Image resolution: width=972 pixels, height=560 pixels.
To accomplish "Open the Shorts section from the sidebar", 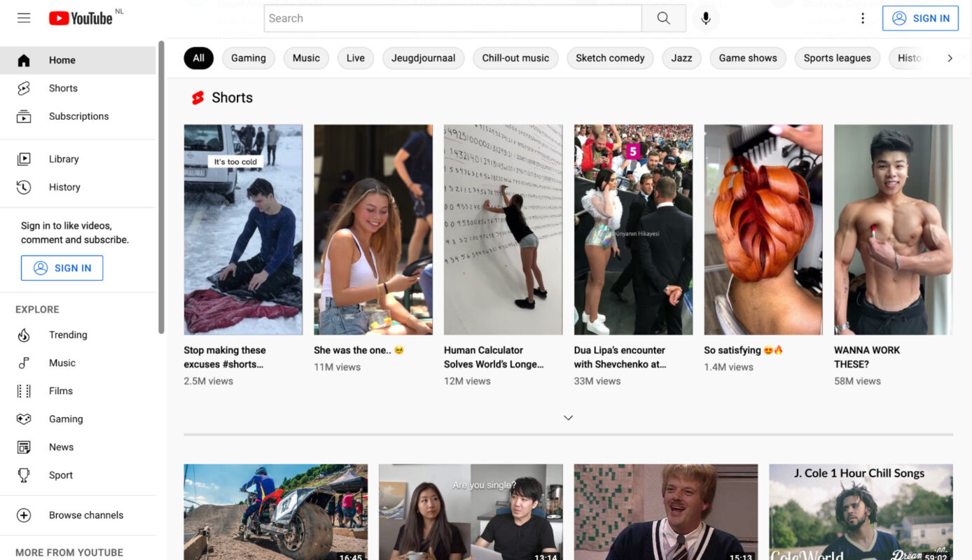I will (62, 88).
